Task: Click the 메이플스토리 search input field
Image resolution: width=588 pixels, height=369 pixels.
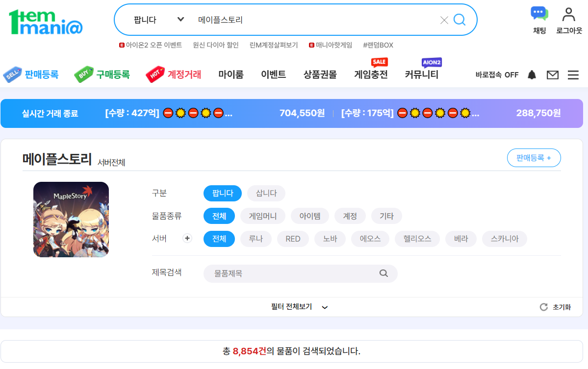Action: [315, 20]
